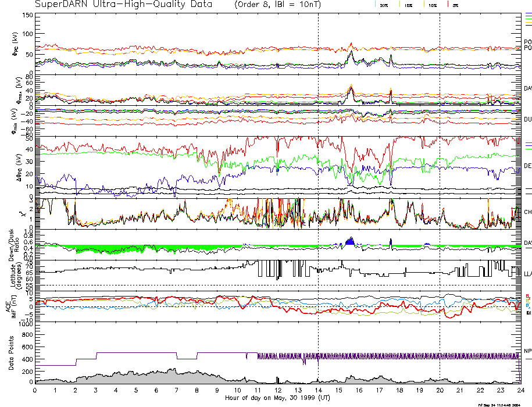Select the 15% legend entry
Viewport: 532px width, 407px height.
click(x=409, y=5)
